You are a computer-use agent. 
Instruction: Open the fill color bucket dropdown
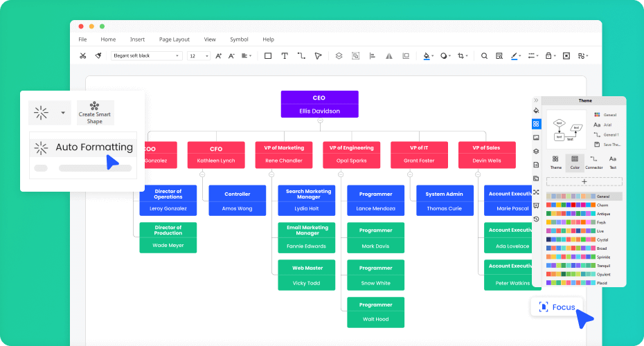[429, 56]
